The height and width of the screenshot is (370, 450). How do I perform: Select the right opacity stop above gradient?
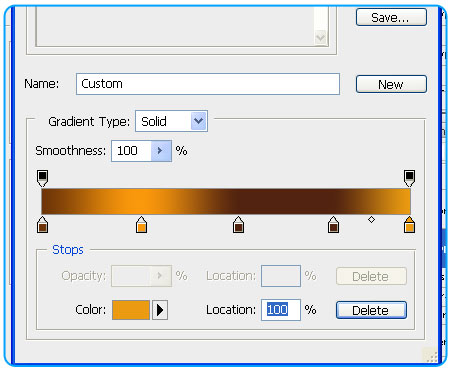click(409, 178)
